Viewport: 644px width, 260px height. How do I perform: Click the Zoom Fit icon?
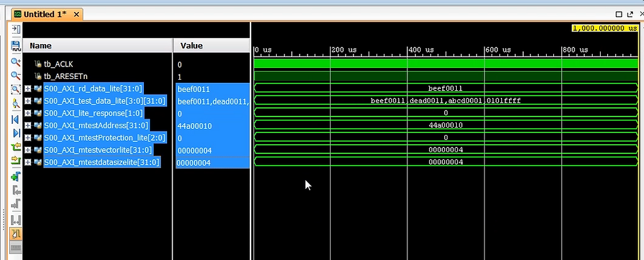click(x=16, y=90)
